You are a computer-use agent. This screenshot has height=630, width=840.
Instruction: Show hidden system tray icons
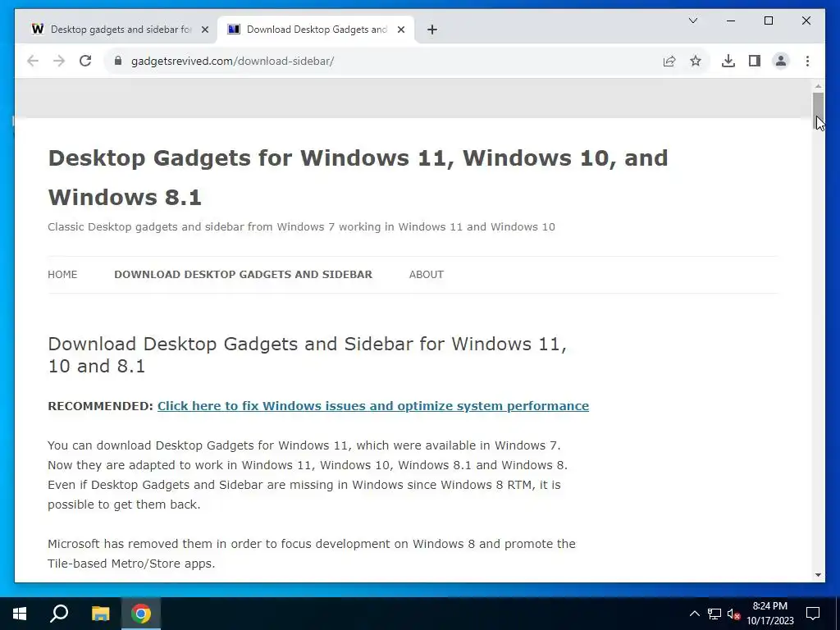[694, 614]
